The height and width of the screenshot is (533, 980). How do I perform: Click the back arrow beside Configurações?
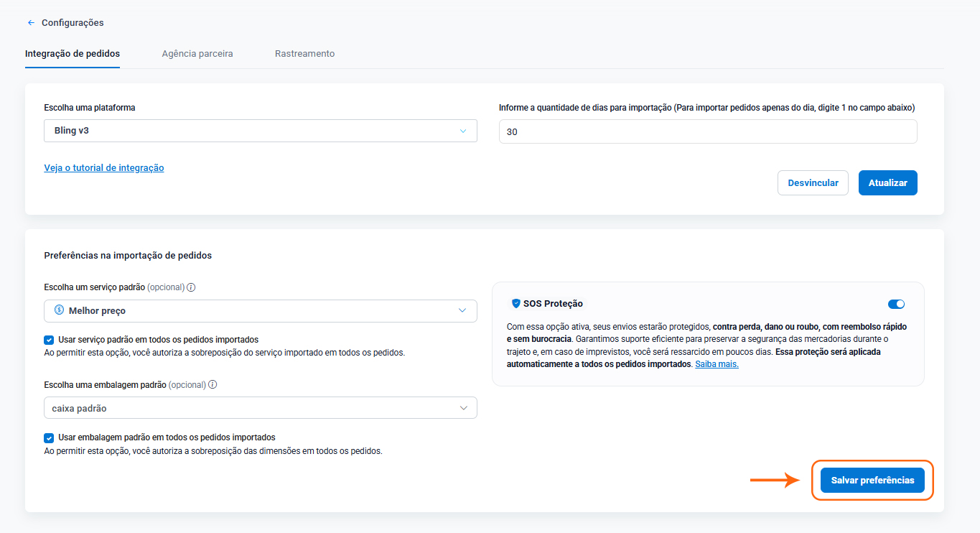pyautogui.click(x=31, y=23)
